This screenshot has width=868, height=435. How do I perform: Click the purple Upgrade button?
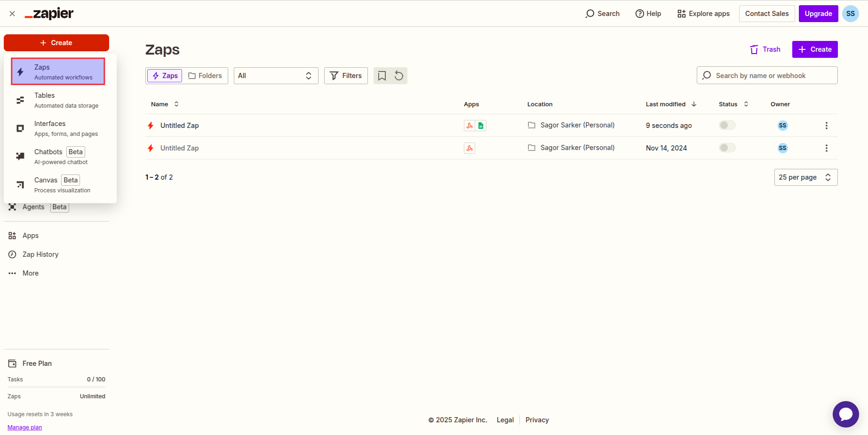click(x=818, y=14)
